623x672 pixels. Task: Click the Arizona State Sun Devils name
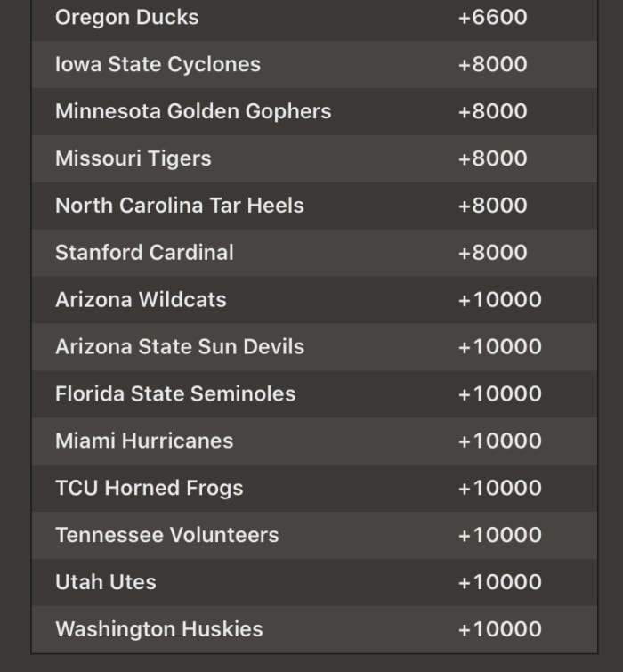pyautogui.click(x=180, y=347)
